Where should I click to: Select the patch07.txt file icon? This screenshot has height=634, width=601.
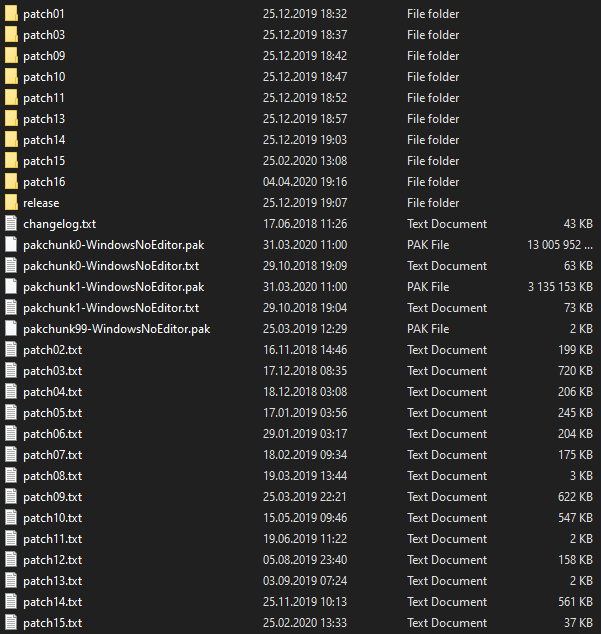11,455
